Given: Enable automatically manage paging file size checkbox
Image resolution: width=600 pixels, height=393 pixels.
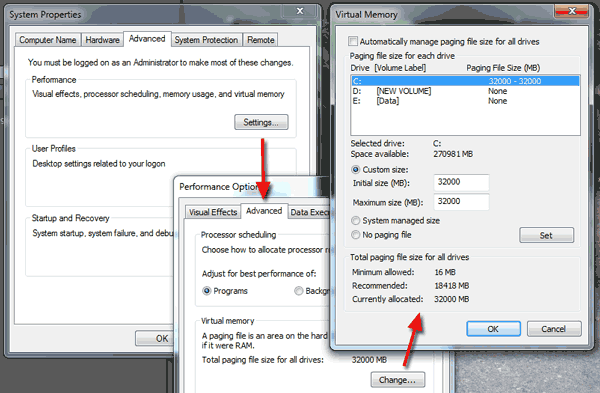Looking at the screenshot, I should click(x=353, y=41).
